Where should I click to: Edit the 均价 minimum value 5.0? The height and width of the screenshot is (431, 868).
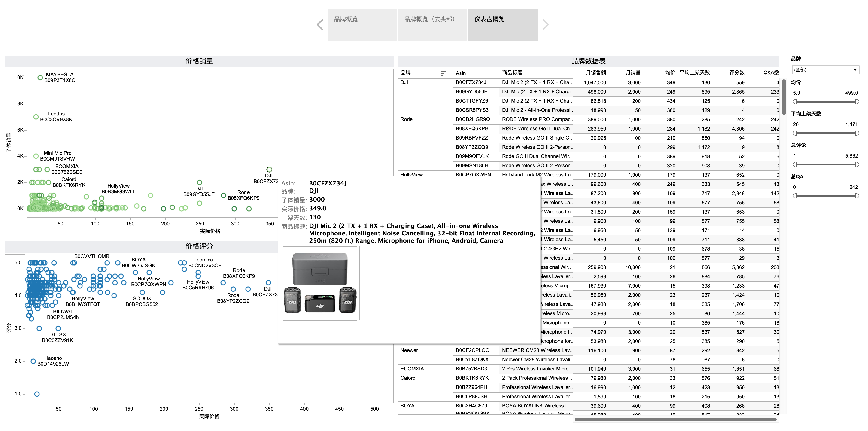[x=797, y=93]
